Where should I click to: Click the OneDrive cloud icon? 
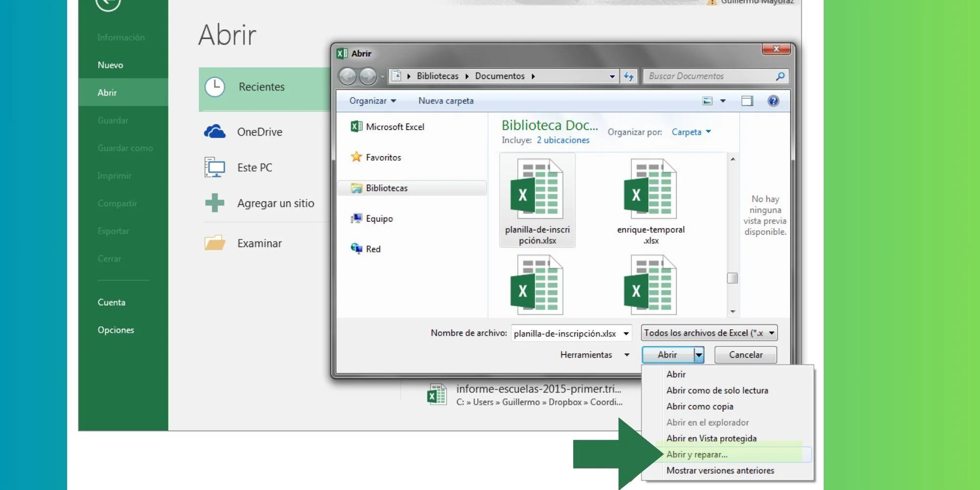[x=214, y=131]
